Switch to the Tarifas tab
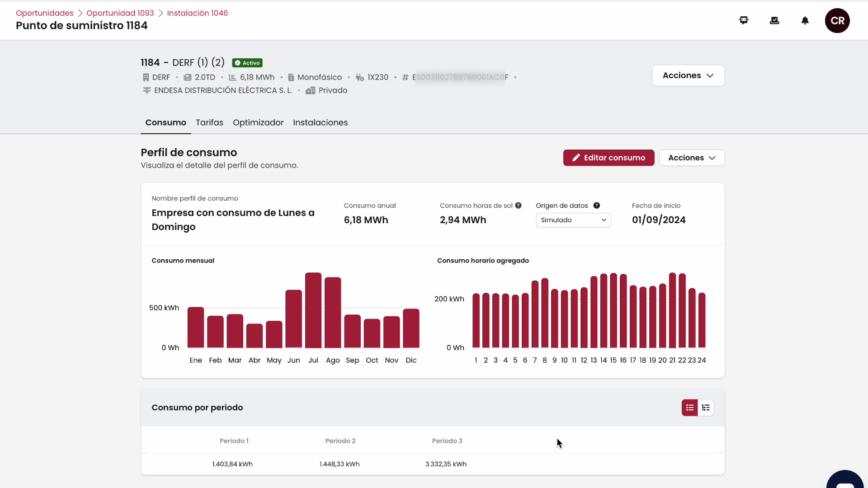The image size is (868, 488). pos(209,122)
